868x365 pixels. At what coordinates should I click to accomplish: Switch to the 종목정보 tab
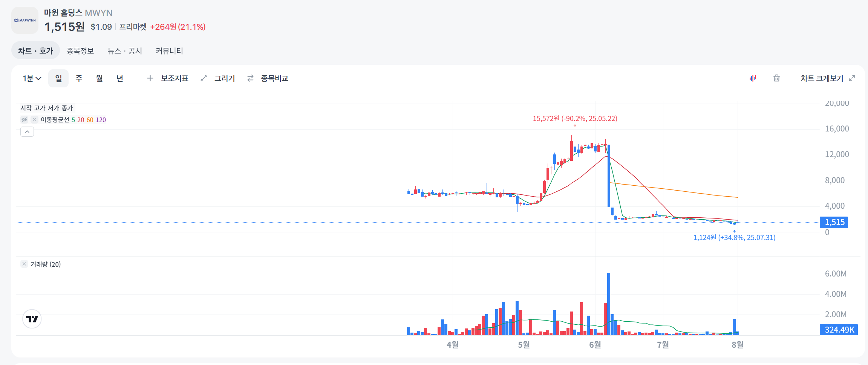80,51
